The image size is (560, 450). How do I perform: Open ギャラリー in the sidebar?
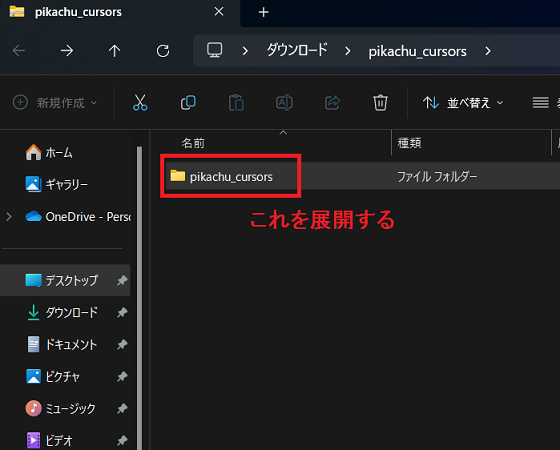(56, 184)
